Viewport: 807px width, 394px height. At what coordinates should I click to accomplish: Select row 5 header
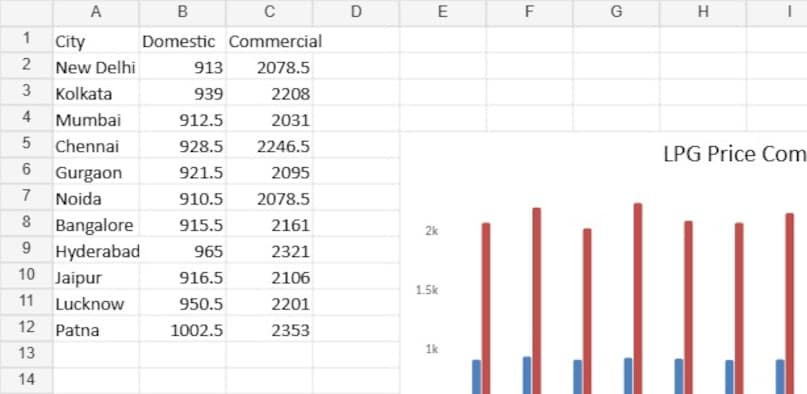coord(26,145)
